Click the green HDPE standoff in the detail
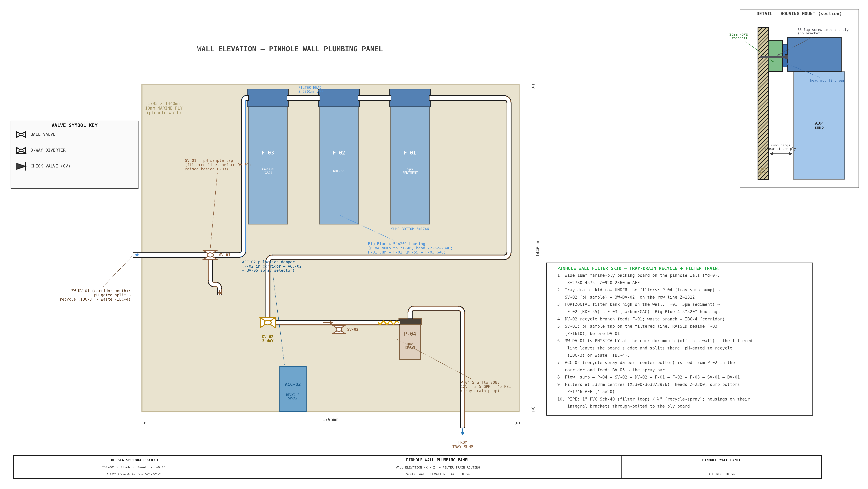 pos(775,56)
